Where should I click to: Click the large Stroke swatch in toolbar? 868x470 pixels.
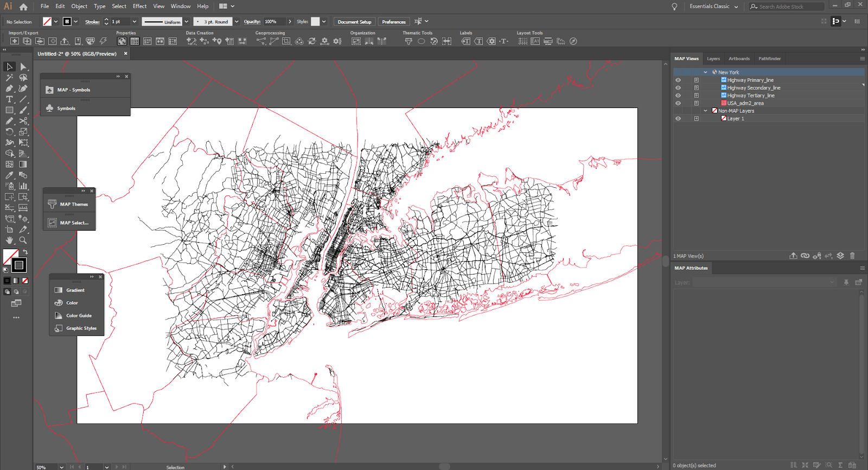coord(19,265)
